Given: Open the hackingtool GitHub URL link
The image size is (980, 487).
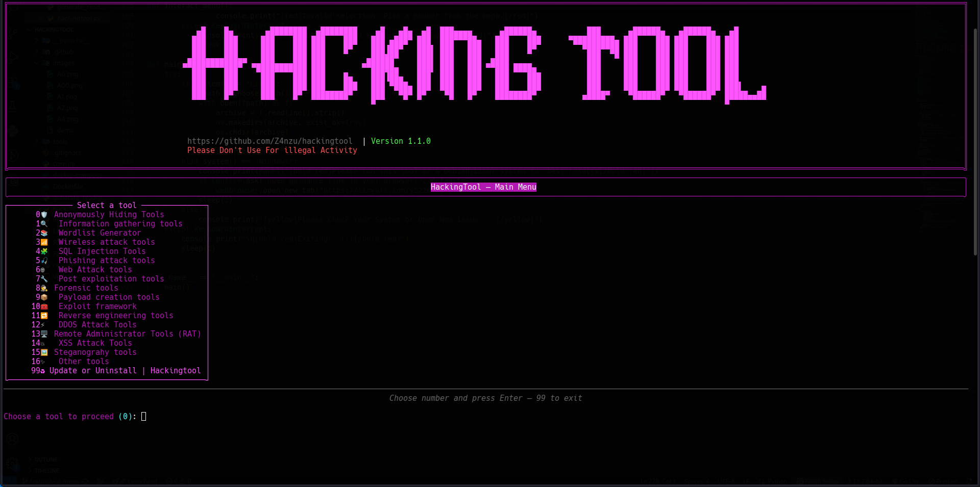Looking at the screenshot, I should pos(269,141).
